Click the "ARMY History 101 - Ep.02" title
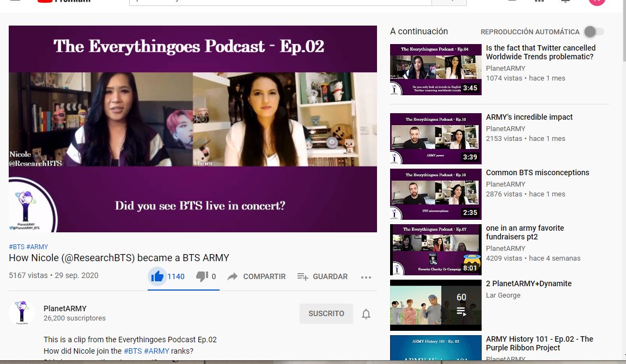This screenshot has height=364, width=626. coord(539,343)
